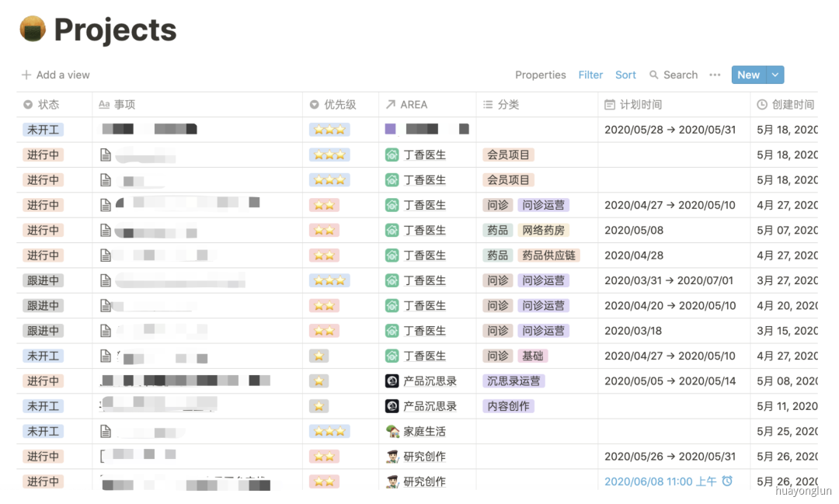Click the 进行中 status in the 沉思录运营 row
Viewport: 839px width, 504px height.
click(x=43, y=381)
